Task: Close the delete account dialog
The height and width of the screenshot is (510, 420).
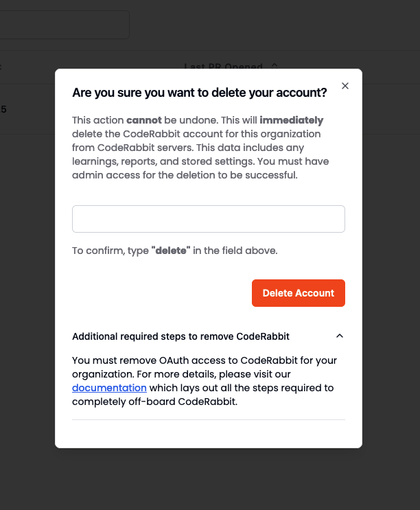Action: point(345,86)
